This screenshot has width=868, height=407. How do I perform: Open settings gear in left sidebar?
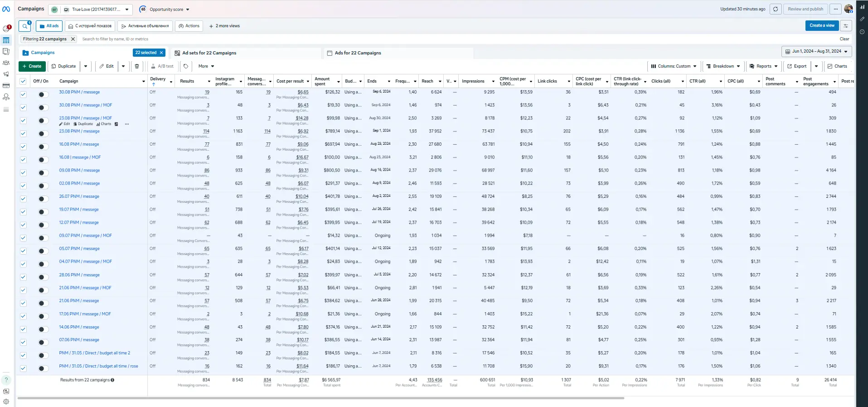coord(6,402)
